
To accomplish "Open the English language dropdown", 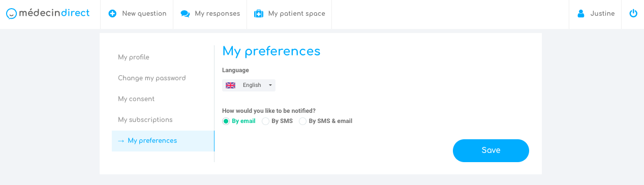I will point(249,85).
